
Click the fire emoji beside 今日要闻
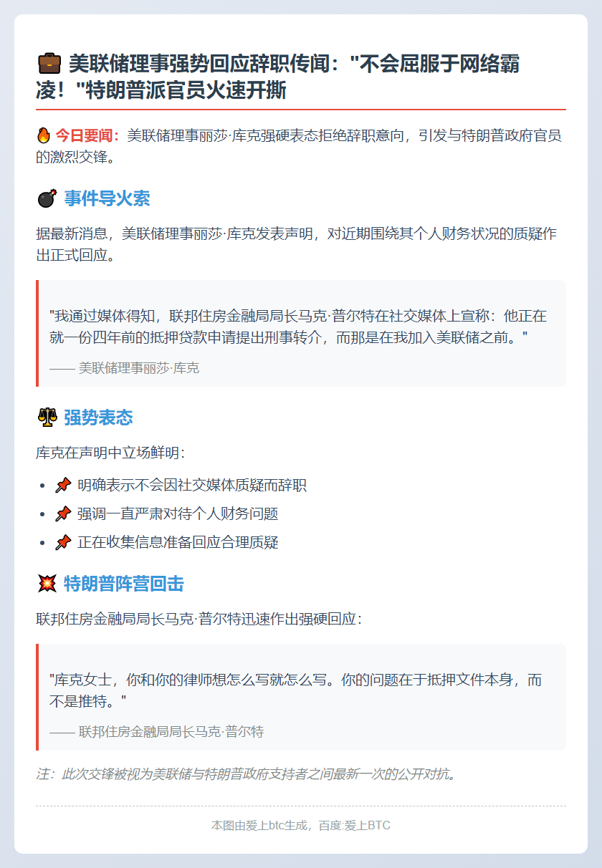coord(44,135)
